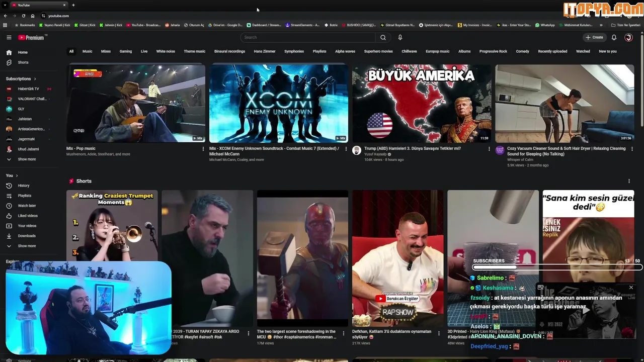Go to Home in sidebar
The height and width of the screenshot is (362, 644).
[x=23, y=52]
